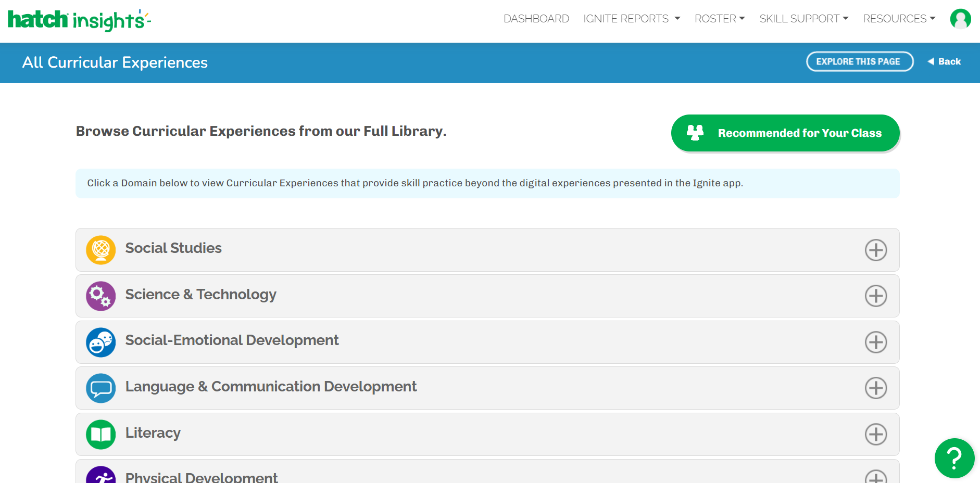Click the Recommended for Your Class button
This screenshot has height=483, width=980.
click(785, 133)
